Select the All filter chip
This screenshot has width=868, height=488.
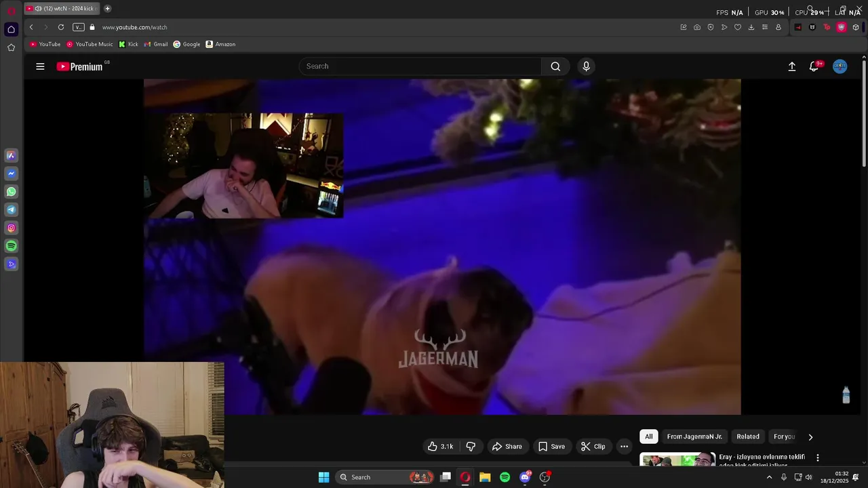649,436
